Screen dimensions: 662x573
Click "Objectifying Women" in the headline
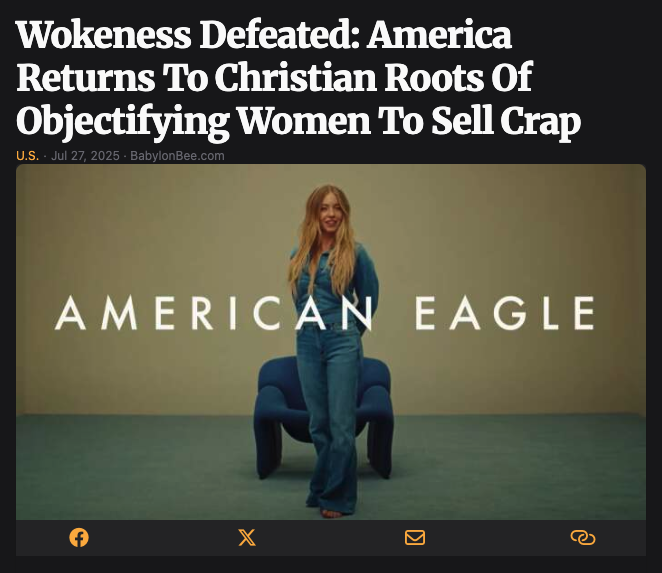click(193, 122)
